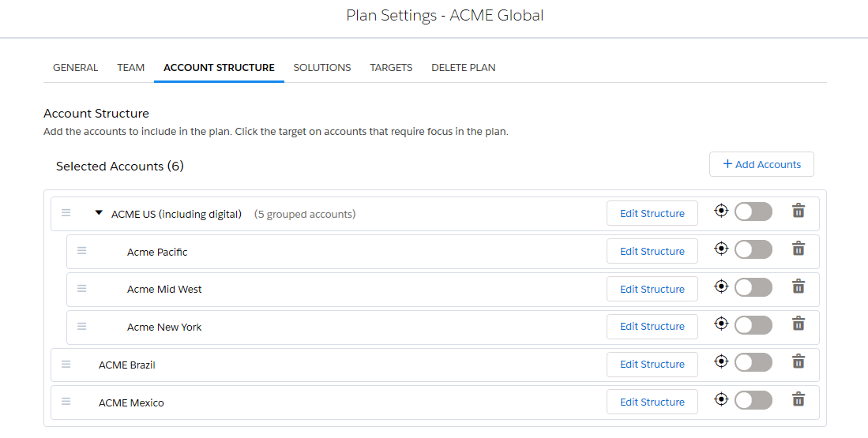The image size is (868, 438).
Task: Delete the ACME US grouped account row
Action: (x=798, y=211)
